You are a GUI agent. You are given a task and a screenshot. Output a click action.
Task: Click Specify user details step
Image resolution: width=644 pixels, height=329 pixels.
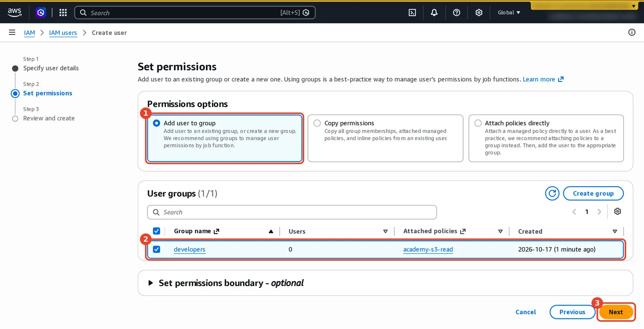[x=51, y=68]
